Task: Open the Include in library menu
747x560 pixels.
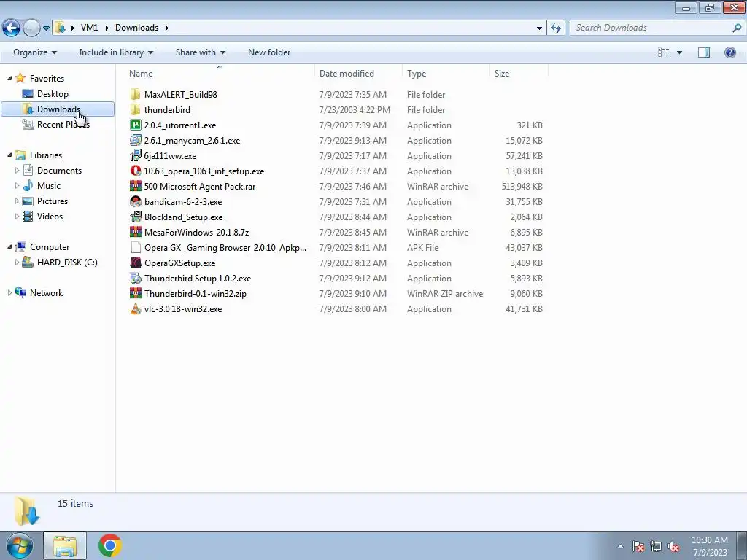Action: click(x=116, y=52)
